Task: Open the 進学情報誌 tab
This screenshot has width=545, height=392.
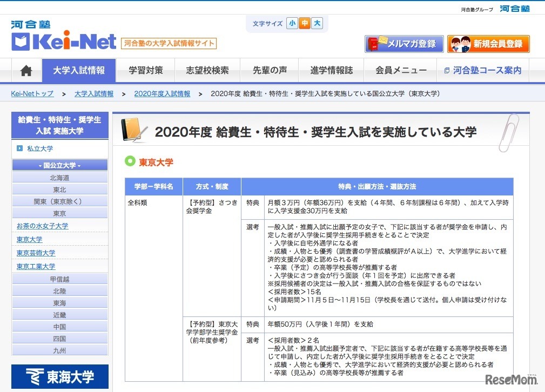Action: 332,71
